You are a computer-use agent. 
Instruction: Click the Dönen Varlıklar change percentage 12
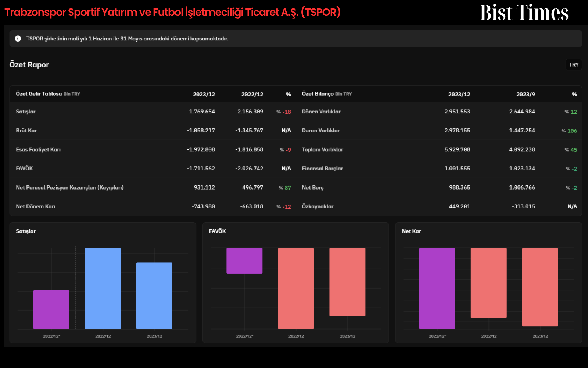[x=571, y=112]
